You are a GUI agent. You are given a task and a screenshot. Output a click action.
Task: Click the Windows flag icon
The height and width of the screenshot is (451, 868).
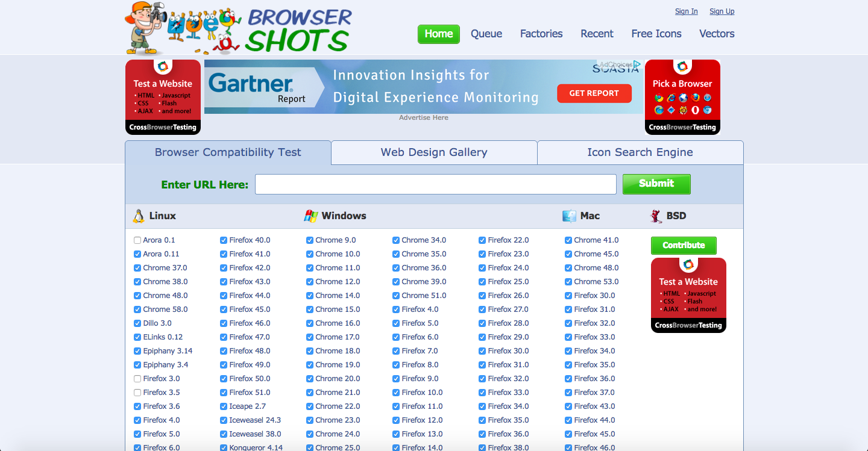point(310,216)
